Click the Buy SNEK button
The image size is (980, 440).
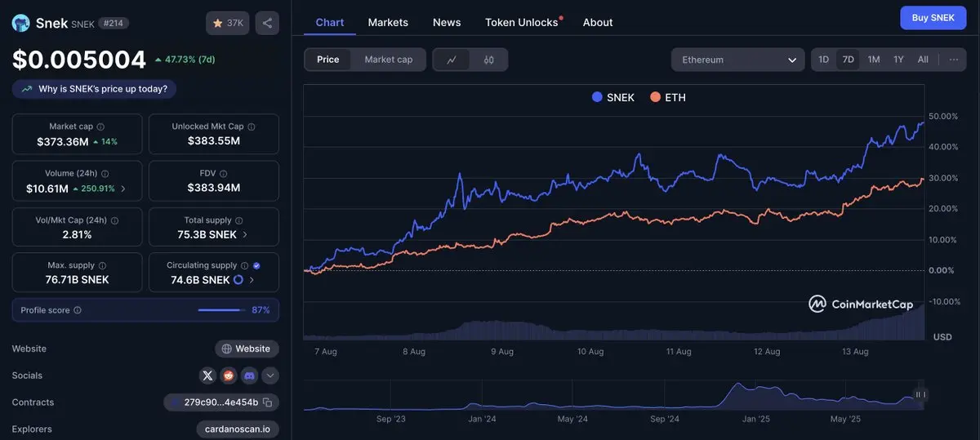click(x=933, y=17)
